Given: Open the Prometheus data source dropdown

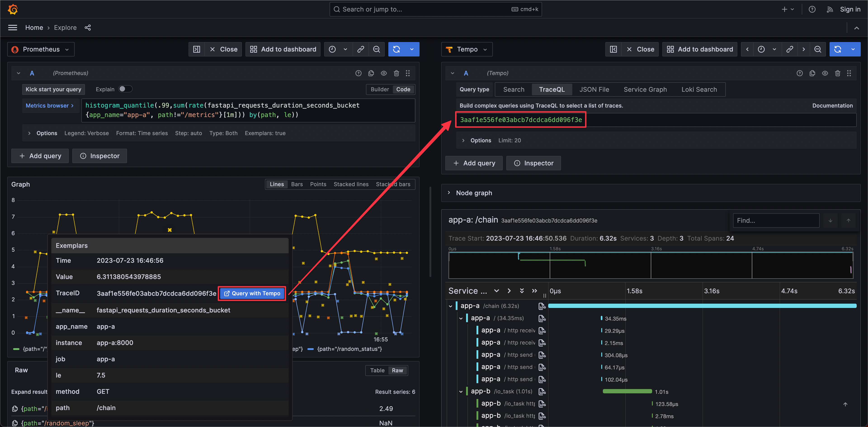Looking at the screenshot, I should click(x=41, y=49).
